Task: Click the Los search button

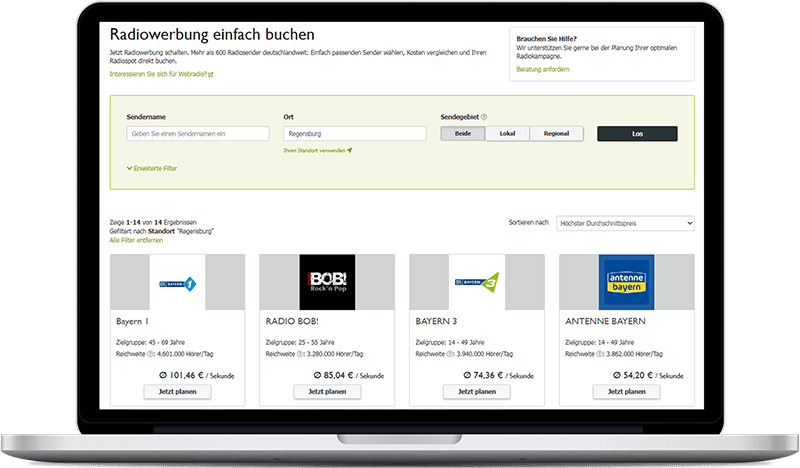Action: 637,133
